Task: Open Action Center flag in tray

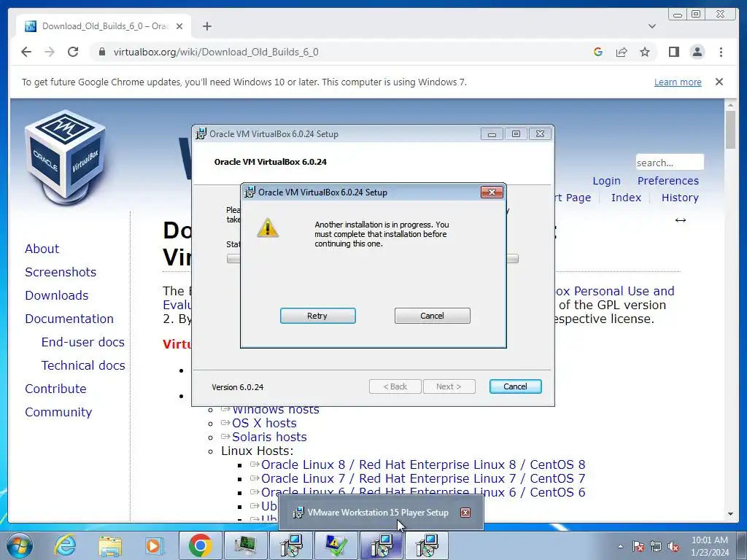Action: click(638, 546)
